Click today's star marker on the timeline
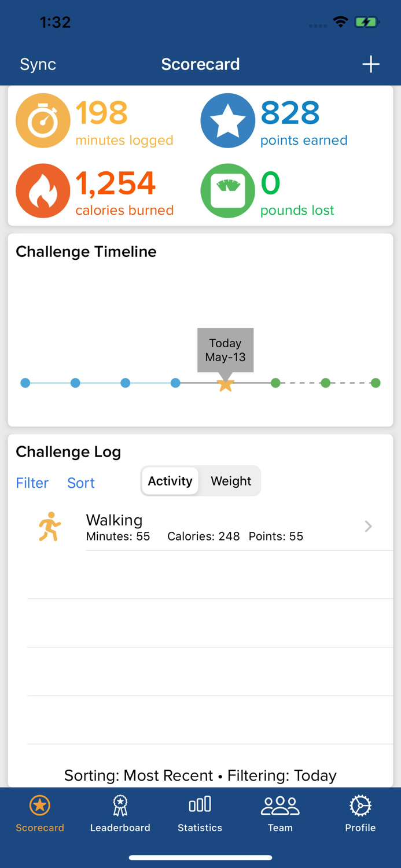 click(x=225, y=383)
